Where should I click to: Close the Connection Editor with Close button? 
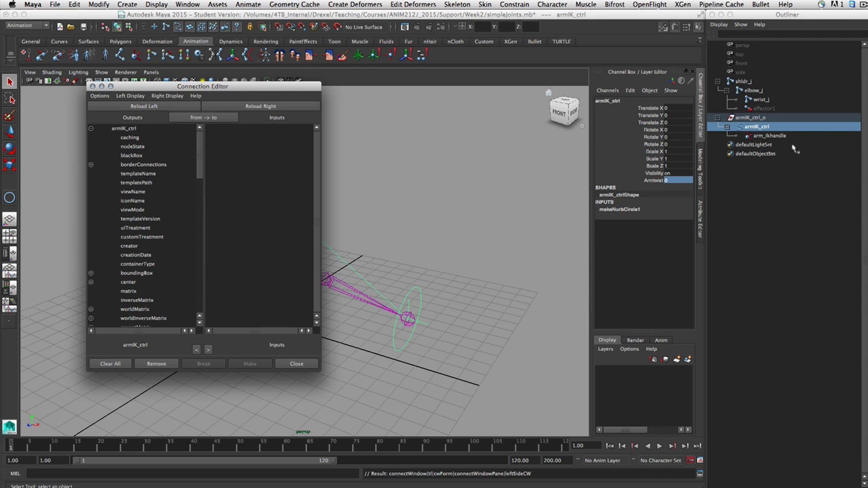[297, 364]
